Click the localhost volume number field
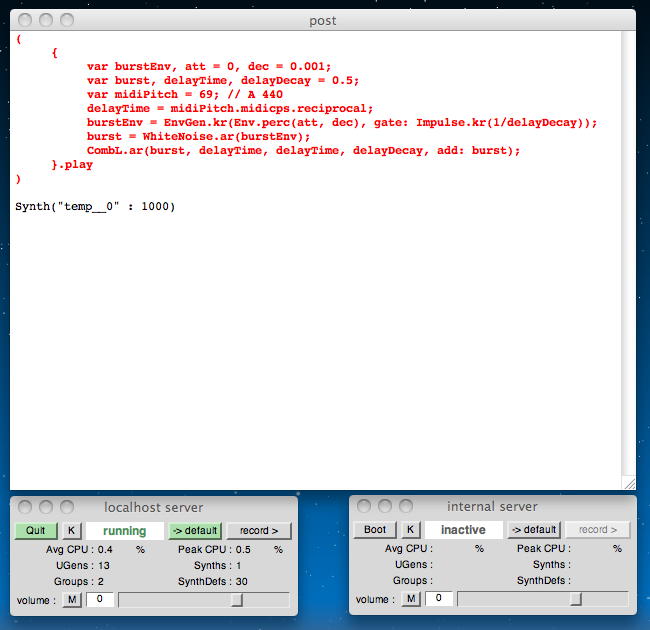The width and height of the screenshot is (650, 630). [100, 599]
